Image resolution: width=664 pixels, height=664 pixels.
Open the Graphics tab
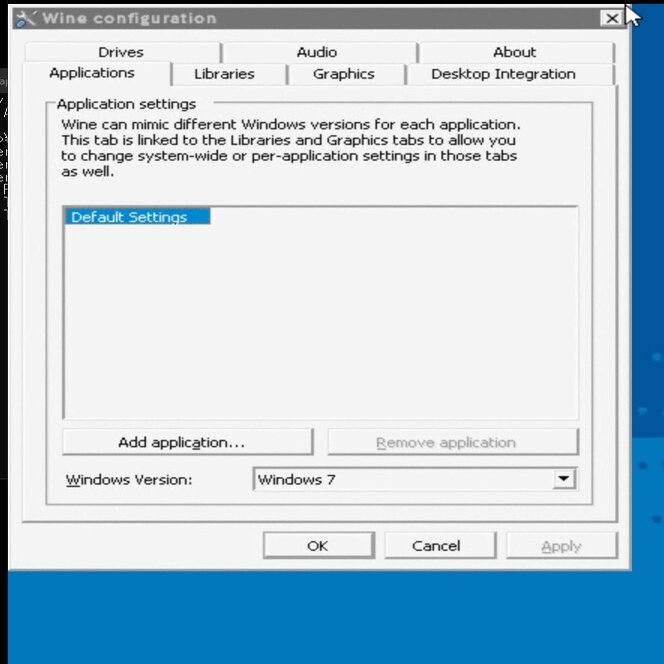(346, 75)
